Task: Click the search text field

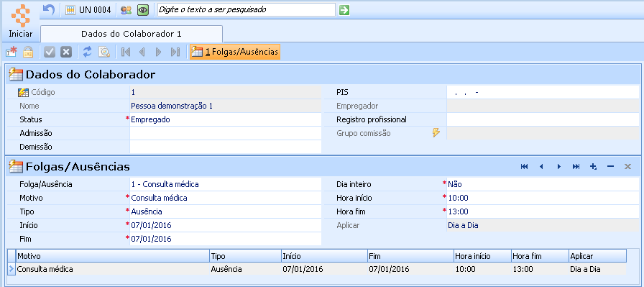Action: [x=246, y=10]
